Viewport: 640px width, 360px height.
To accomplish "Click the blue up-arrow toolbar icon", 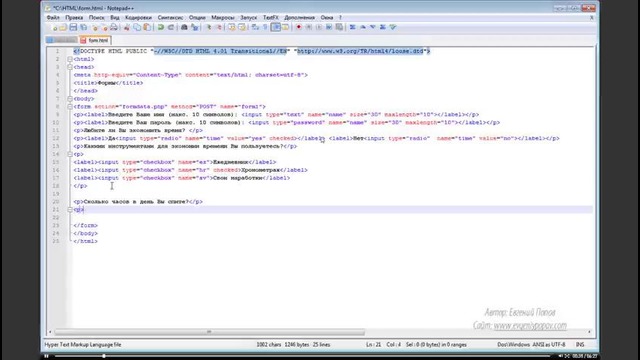I will pos(363,27).
